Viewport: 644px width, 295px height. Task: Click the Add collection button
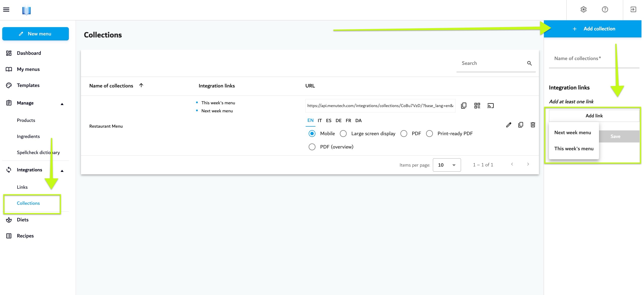pyautogui.click(x=592, y=29)
